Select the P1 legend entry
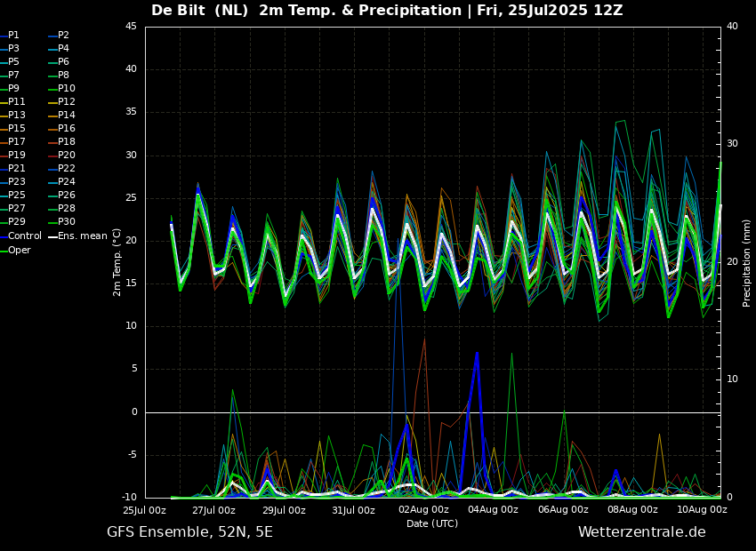 tap(13, 36)
